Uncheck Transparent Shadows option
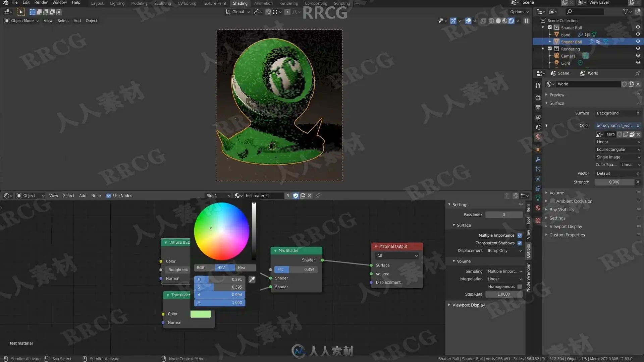644x362 pixels. (x=520, y=243)
